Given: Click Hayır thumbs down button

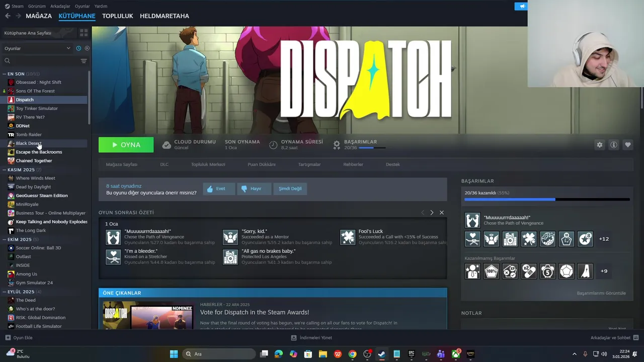Looking at the screenshot, I should click(254, 189).
